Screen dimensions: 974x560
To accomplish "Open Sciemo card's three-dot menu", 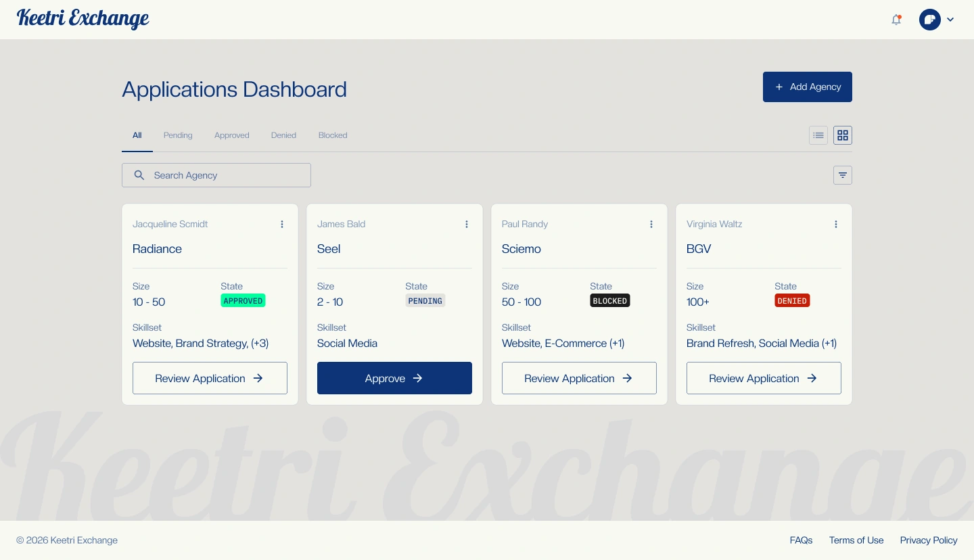I will [x=651, y=224].
